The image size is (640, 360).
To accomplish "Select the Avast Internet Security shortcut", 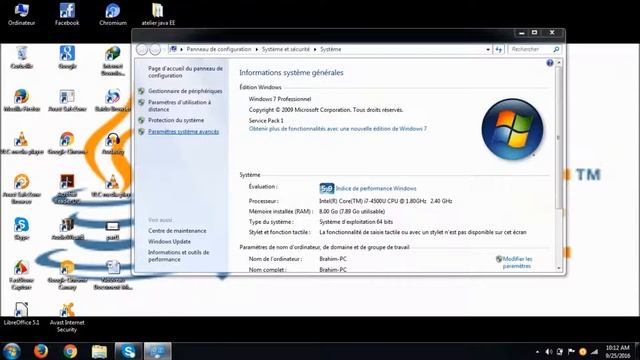I will [x=67, y=317].
